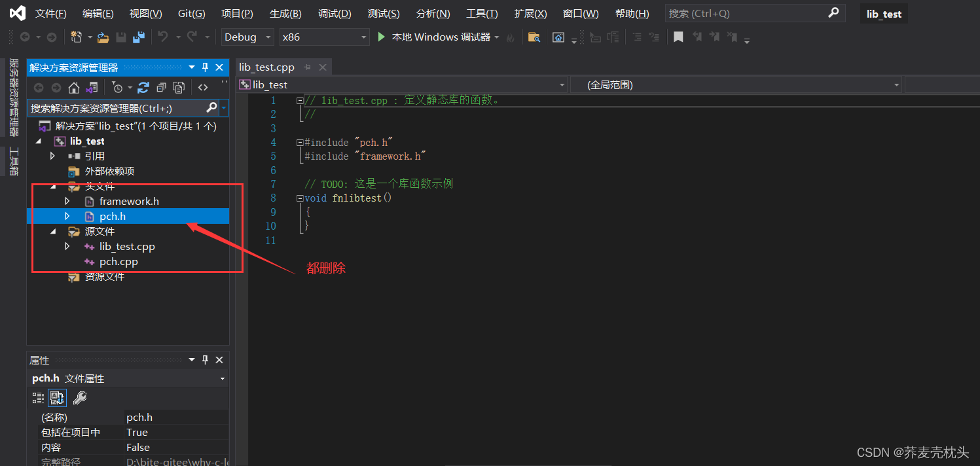Click the Refresh icon in Solution Explorer
The height and width of the screenshot is (466, 980).
click(x=143, y=87)
